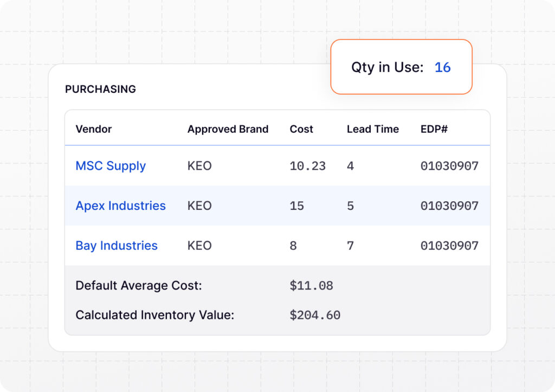This screenshot has width=555, height=392.
Task: Click the KEO brand in Apex Industries row
Action: coord(199,206)
